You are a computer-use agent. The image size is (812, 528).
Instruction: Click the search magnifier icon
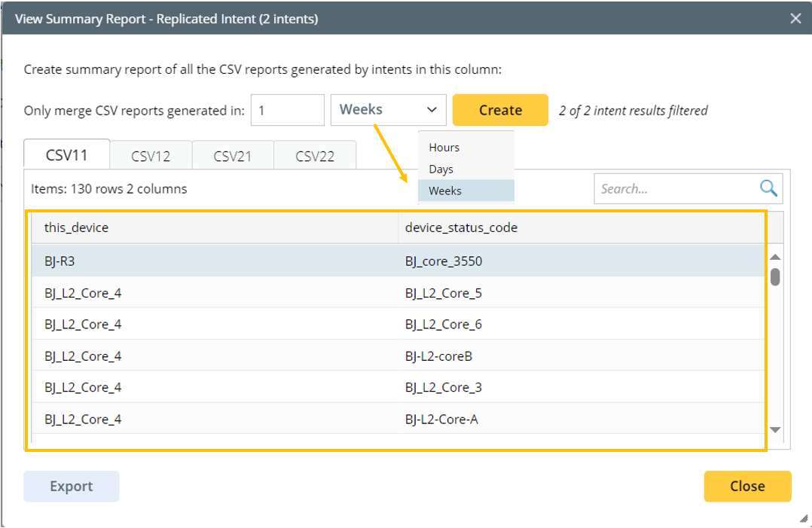tap(768, 188)
